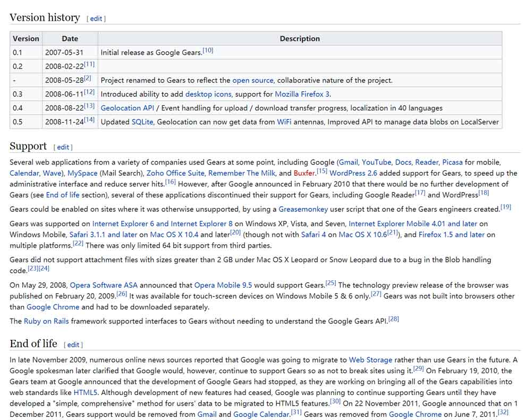The width and height of the screenshot is (526, 420).
Task: Open Internet Explorer 6 and 8 link
Action: tap(163, 224)
